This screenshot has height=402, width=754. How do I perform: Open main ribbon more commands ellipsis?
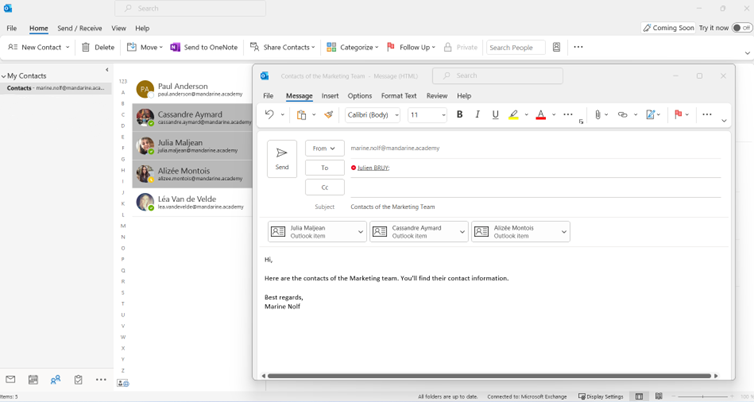pos(578,47)
